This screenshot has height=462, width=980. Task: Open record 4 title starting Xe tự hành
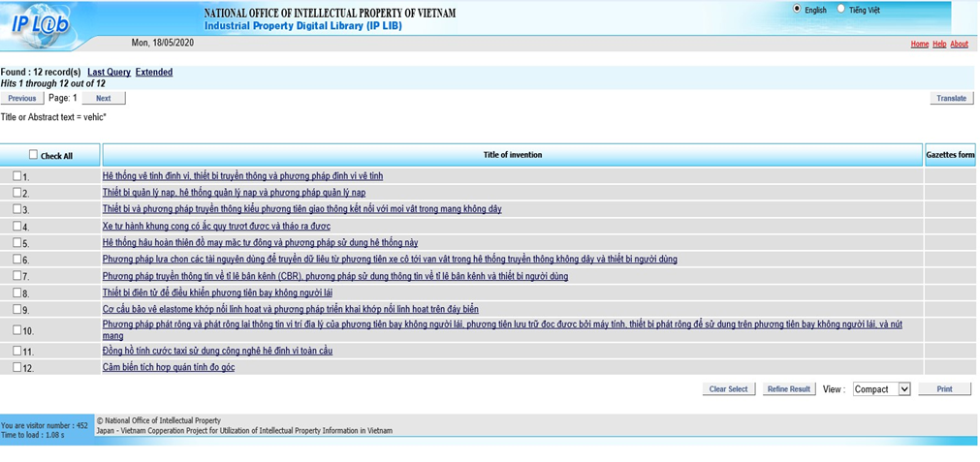[x=216, y=226]
